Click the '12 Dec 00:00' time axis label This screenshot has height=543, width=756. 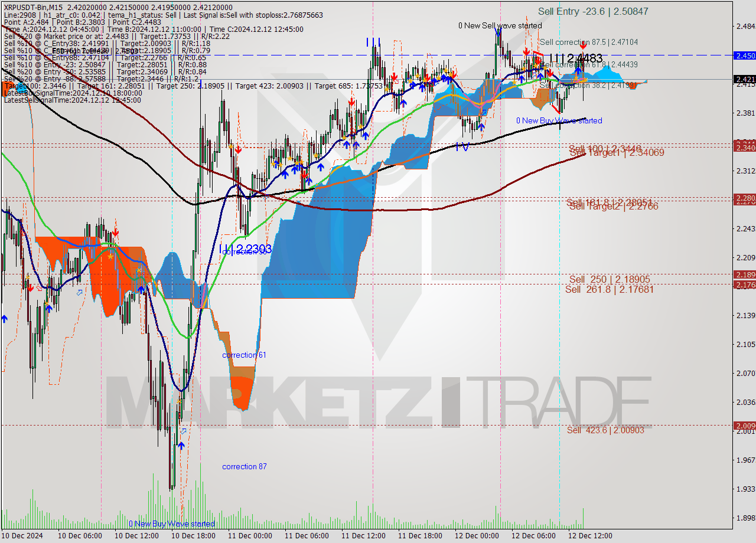[x=477, y=536]
